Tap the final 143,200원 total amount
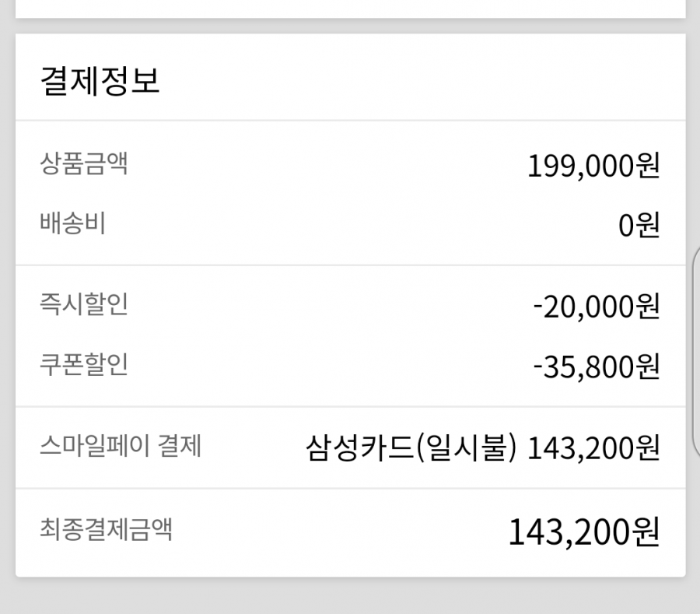The height and width of the screenshot is (614, 700). tap(584, 532)
